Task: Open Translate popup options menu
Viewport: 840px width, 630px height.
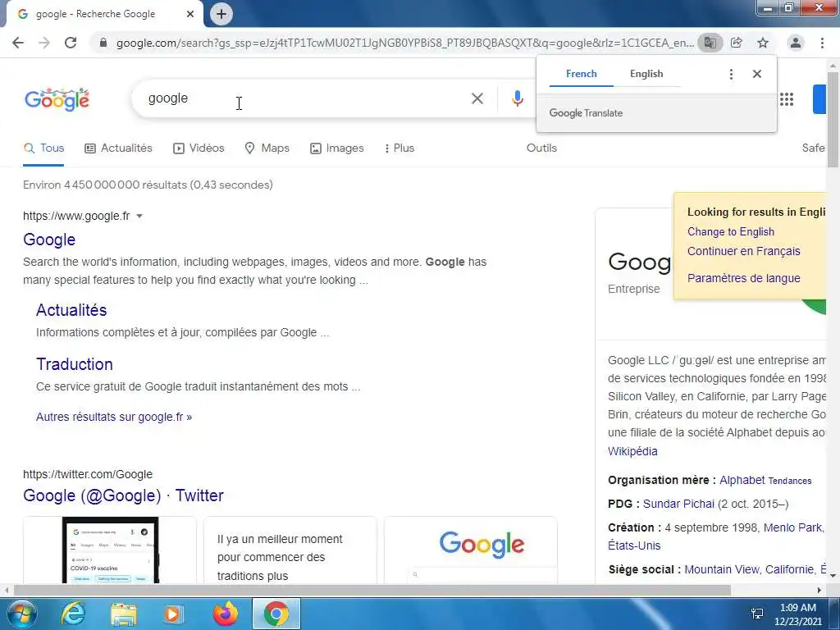Action: pyautogui.click(x=731, y=74)
